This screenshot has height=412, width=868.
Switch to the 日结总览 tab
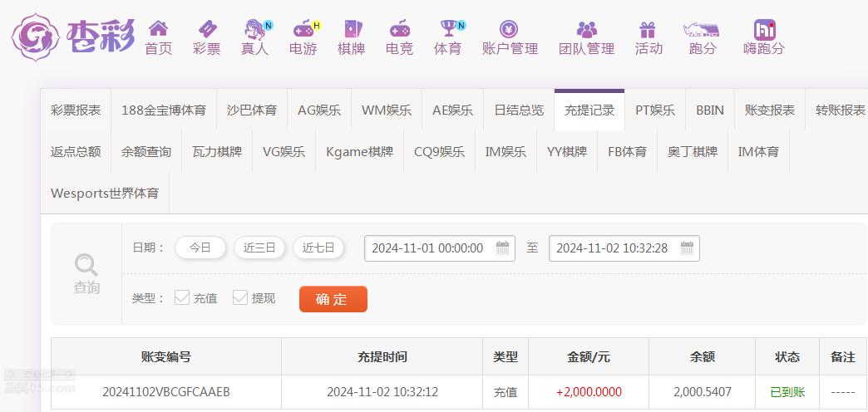point(519,110)
